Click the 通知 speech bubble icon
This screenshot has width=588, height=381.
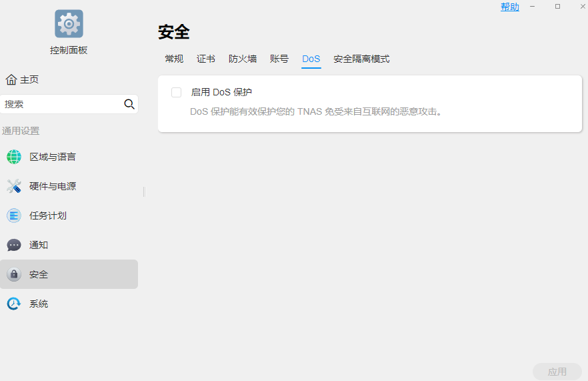coord(14,245)
